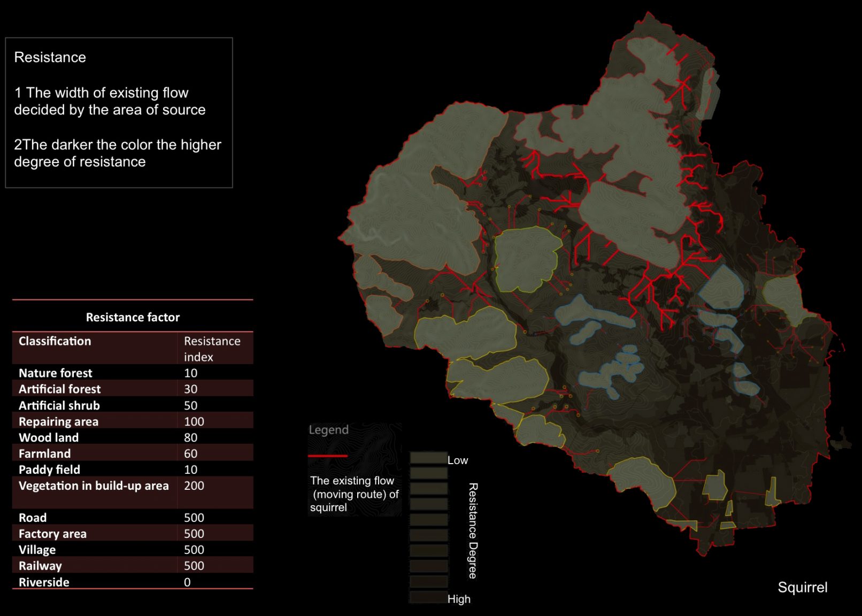Click the resistance value 200 in the table
This screenshot has height=616, width=862.
194,486
